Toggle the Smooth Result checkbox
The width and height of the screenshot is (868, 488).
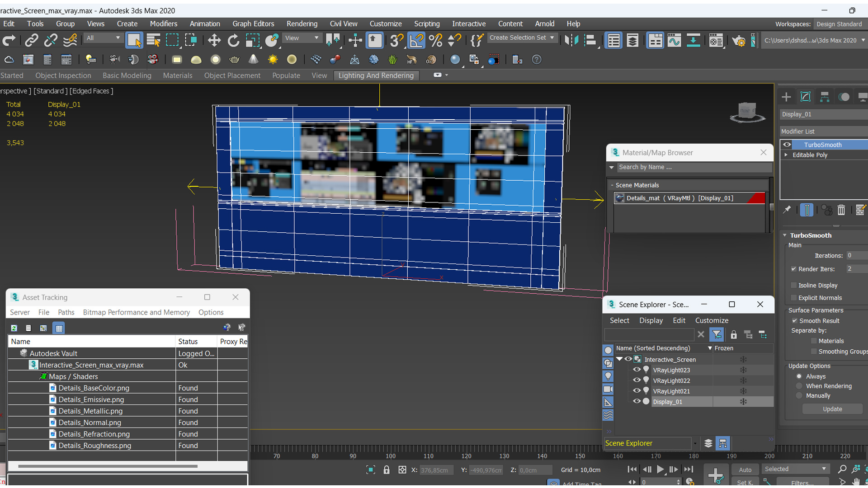click(794, 321)
